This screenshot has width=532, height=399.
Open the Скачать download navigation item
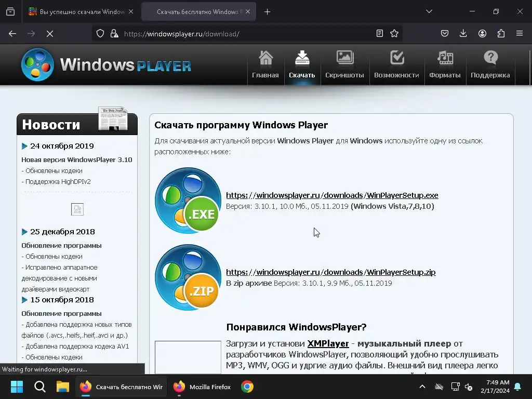click(x=302, y=65)
